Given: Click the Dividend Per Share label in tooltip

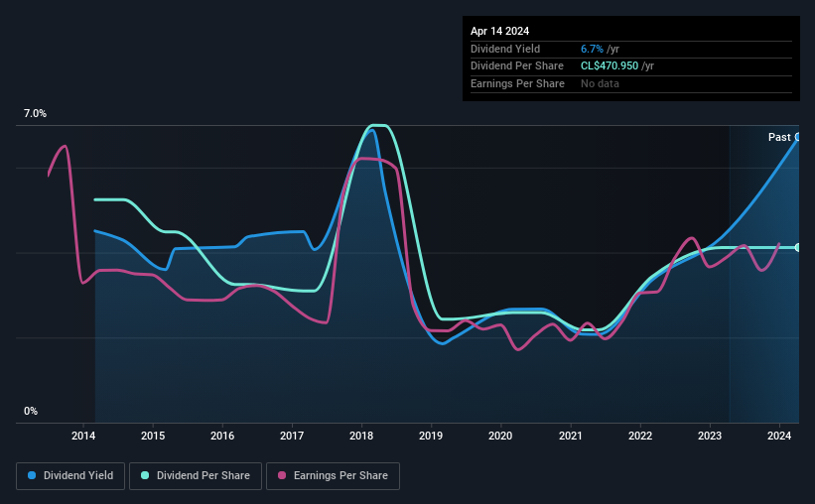Looking at the screenshot, I should (516, 66).
